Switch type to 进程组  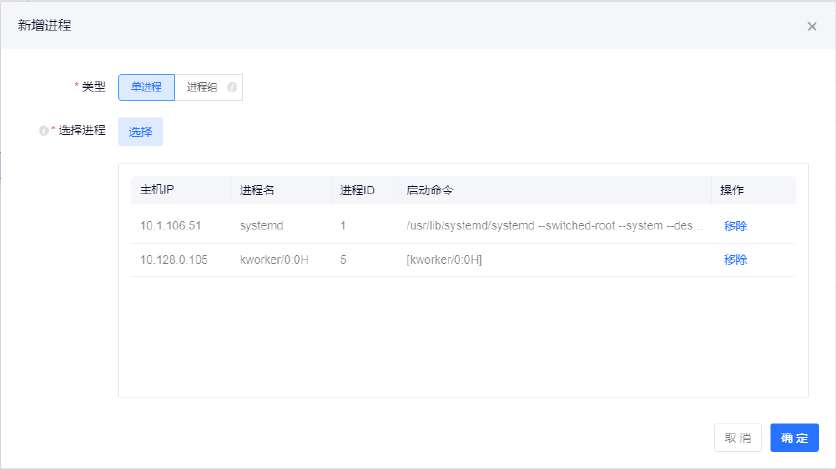[x=203, y=87]
